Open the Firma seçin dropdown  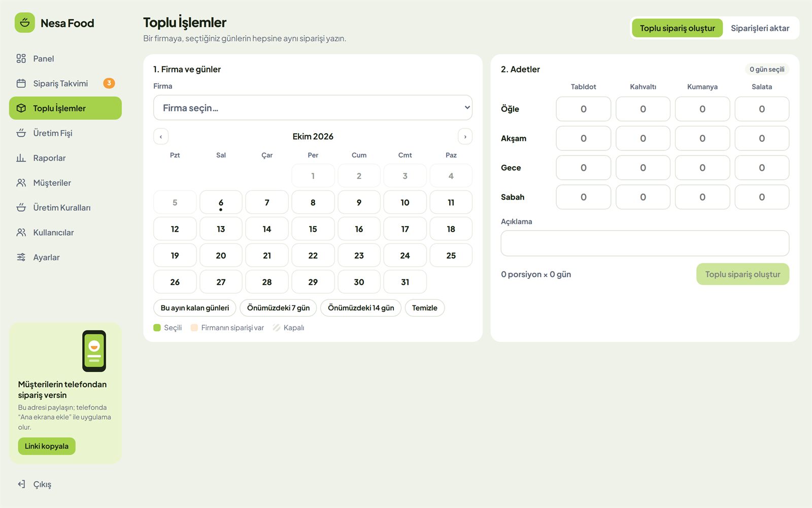[313, 108]
